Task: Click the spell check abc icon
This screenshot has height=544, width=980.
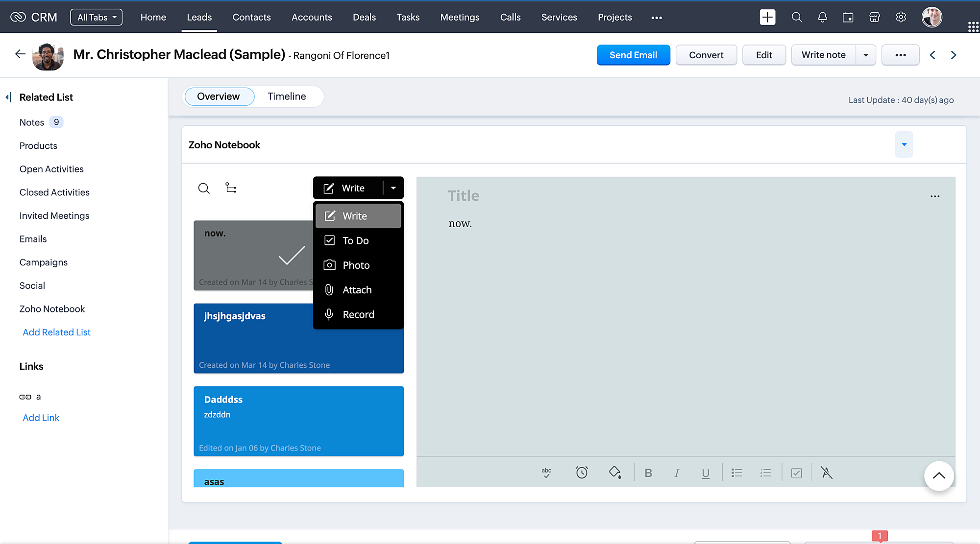Action: tap(546, 473)
